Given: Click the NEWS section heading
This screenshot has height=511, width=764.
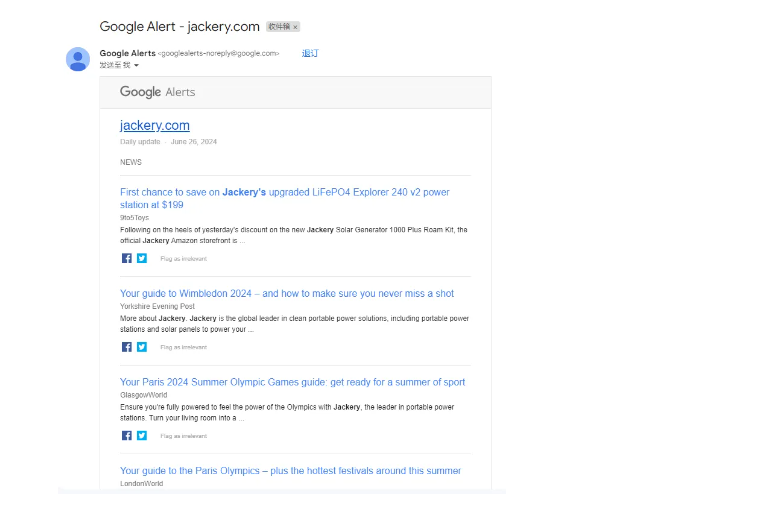Looking at the screenshot, I should 131,162.
